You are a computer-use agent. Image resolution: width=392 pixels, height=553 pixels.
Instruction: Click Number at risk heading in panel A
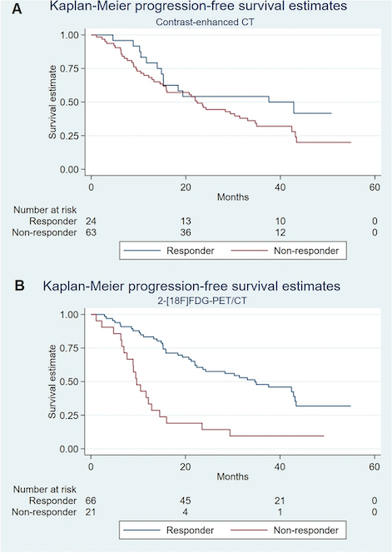pos(45,210)
